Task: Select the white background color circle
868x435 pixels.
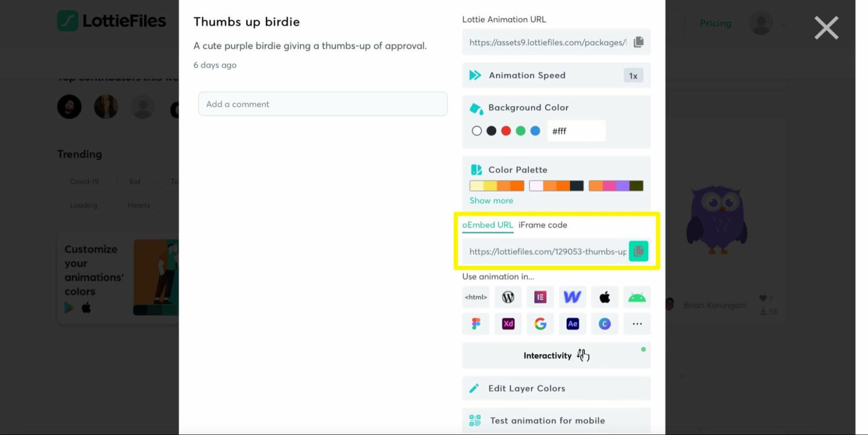Action: point(477,131)
